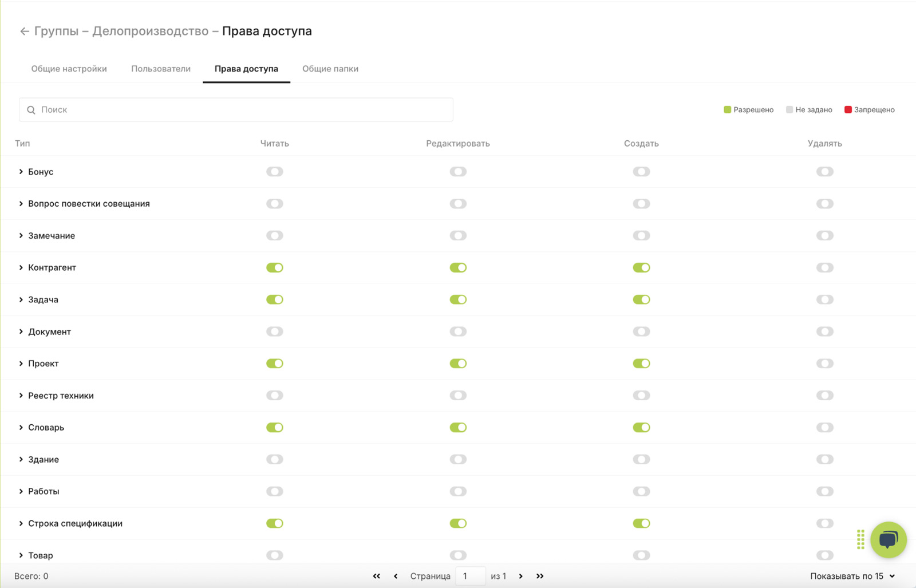The width and height of the screenshot is (916, 588).
Task: Go to the previous page
Action: point(396,576)
